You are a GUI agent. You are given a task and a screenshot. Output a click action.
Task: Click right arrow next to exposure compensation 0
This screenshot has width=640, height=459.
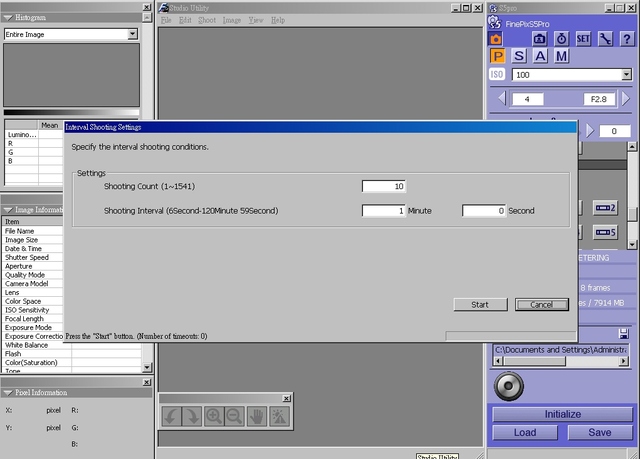(590, 131)
